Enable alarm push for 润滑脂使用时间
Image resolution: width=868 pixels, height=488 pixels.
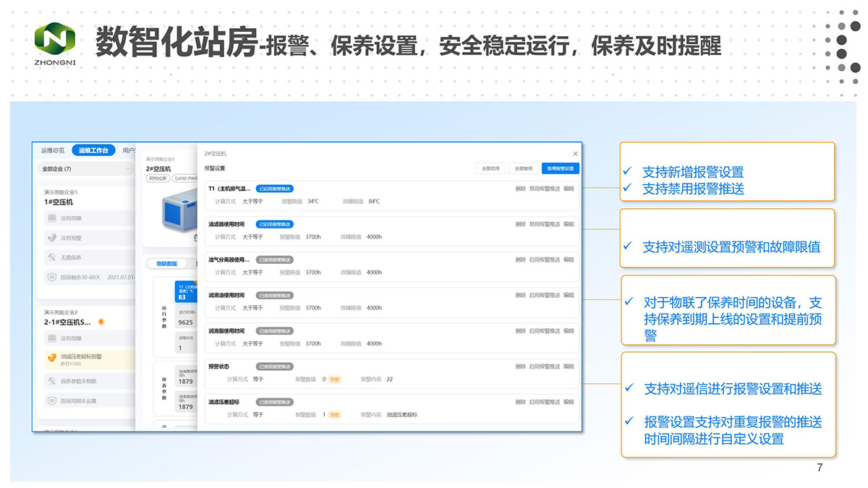[545, 331]
